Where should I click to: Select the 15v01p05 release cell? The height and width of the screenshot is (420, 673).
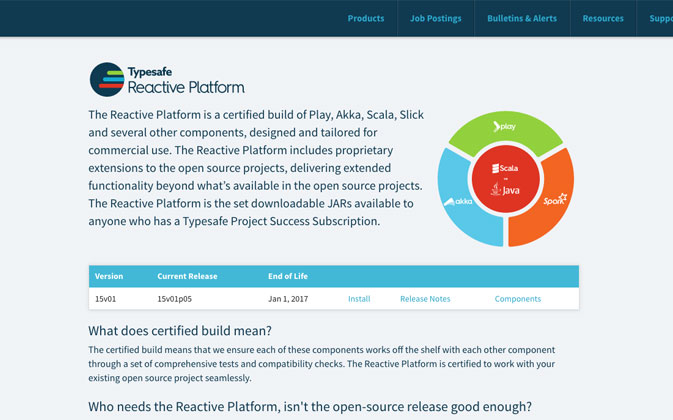pos(174,299)
